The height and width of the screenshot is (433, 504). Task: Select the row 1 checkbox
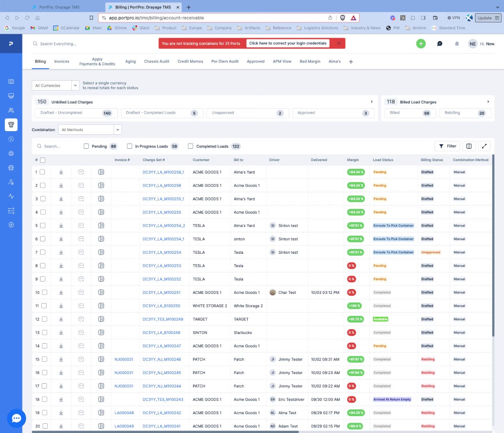click(42, 172)
